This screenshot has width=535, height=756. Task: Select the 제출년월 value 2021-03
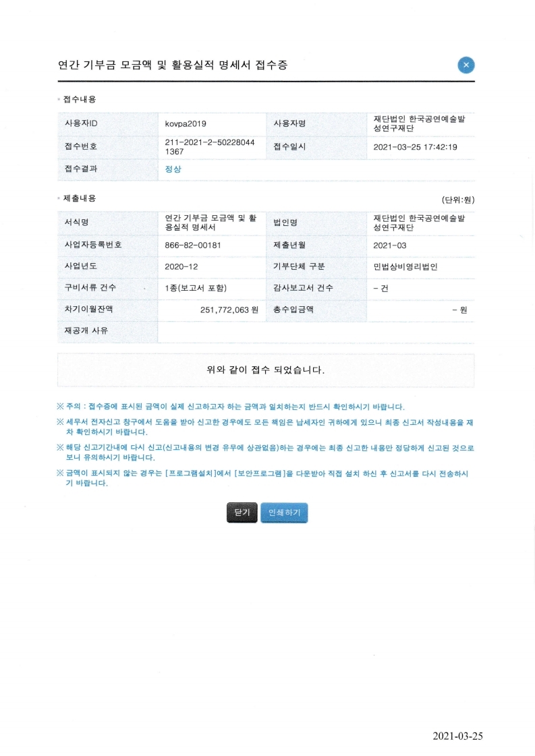(x=390, y=245)
